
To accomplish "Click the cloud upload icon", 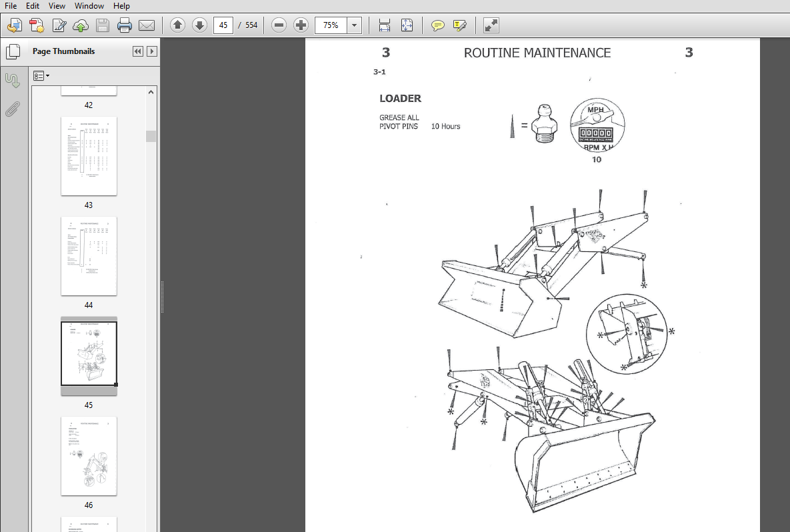I will click(81, 25).
